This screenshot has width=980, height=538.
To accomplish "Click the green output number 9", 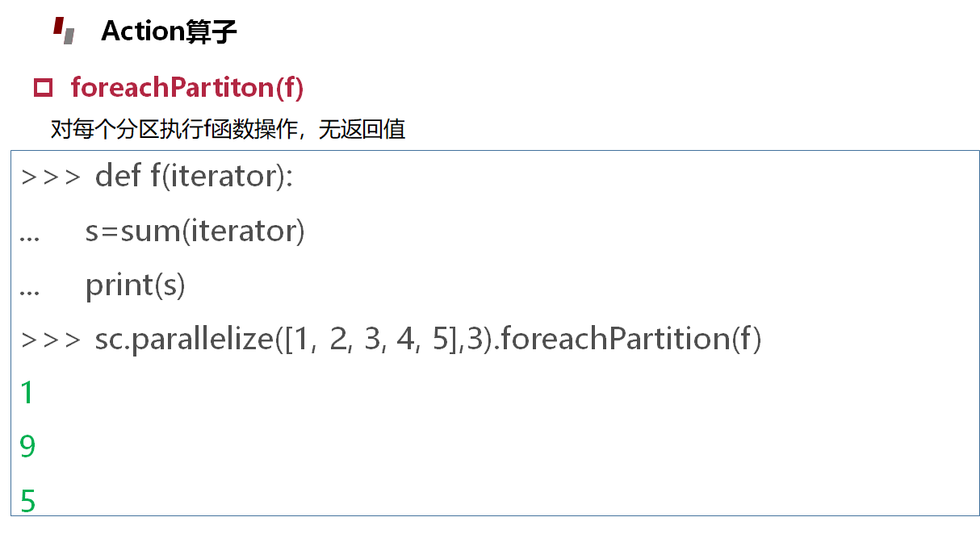I will point(27,446).
